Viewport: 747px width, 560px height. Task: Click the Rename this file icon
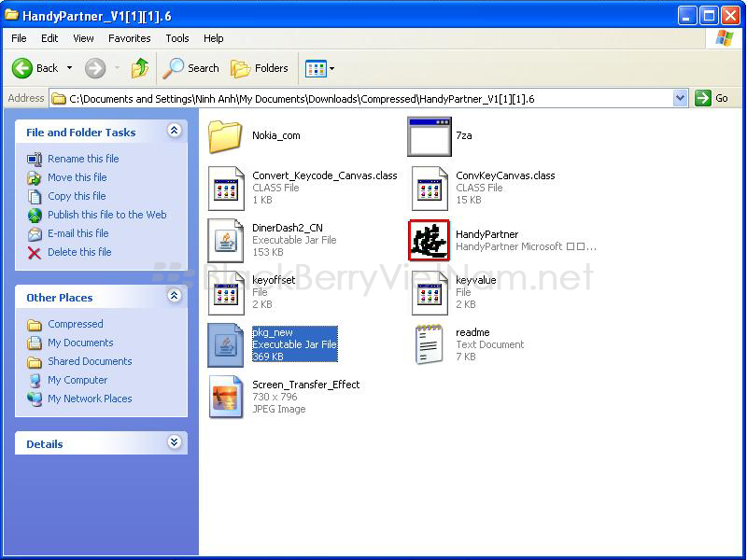tap(35, 159)
